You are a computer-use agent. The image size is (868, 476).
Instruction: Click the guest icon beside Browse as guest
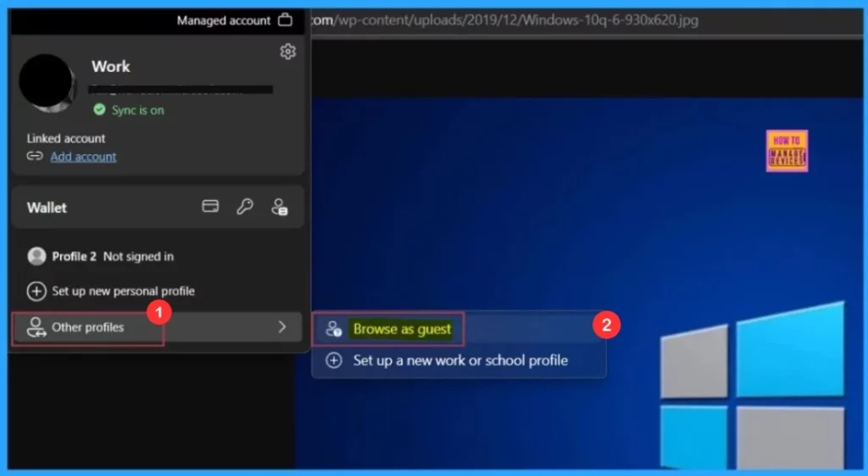(x=334, y=329)
